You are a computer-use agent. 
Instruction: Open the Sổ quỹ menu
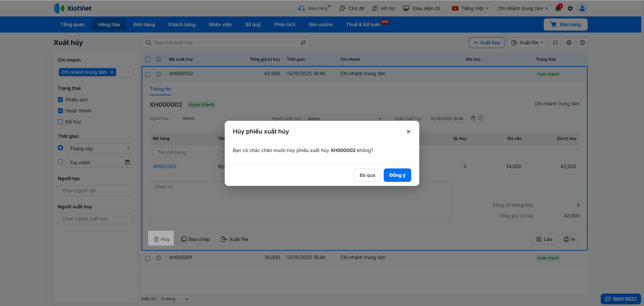tap(253, 24)
